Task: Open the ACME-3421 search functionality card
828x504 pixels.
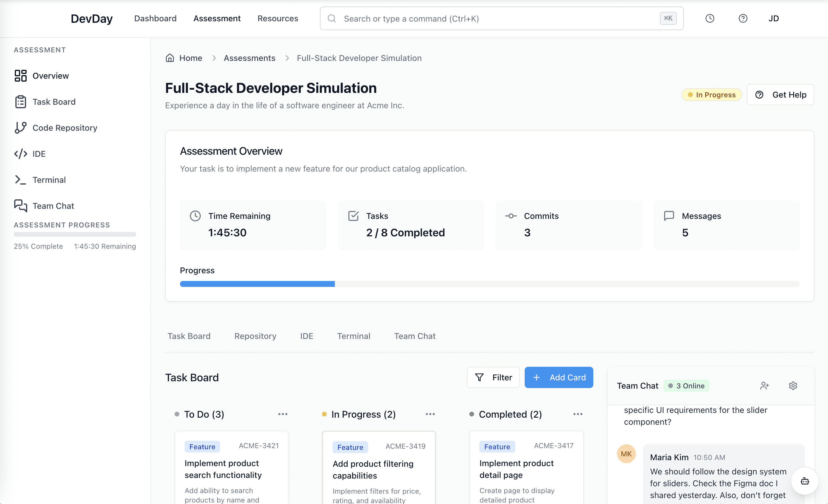Action: point(231,467)
